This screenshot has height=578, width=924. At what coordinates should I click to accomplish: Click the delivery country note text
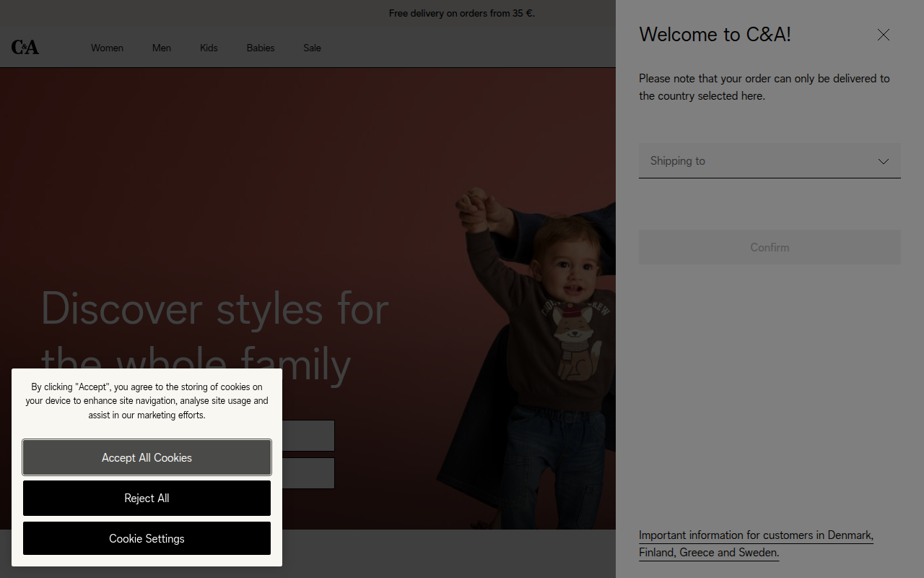point(764,87)
